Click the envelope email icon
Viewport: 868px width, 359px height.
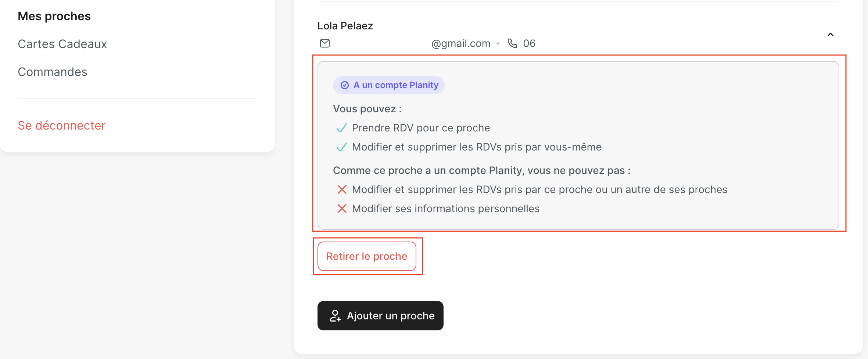(325, 43)
